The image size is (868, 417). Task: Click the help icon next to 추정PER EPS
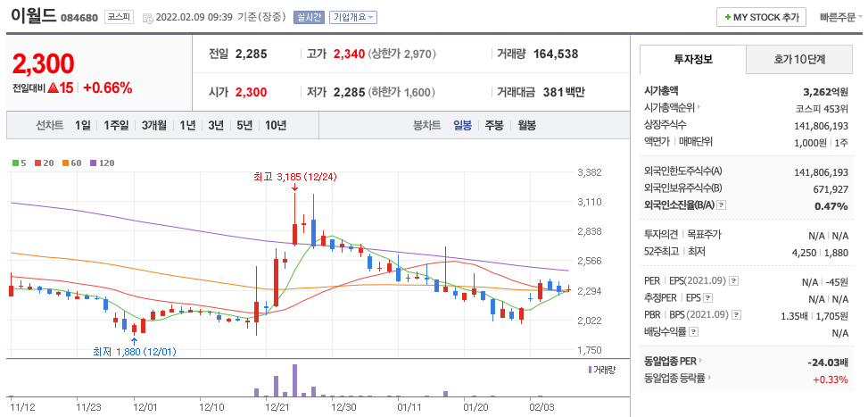pos(708,298)
